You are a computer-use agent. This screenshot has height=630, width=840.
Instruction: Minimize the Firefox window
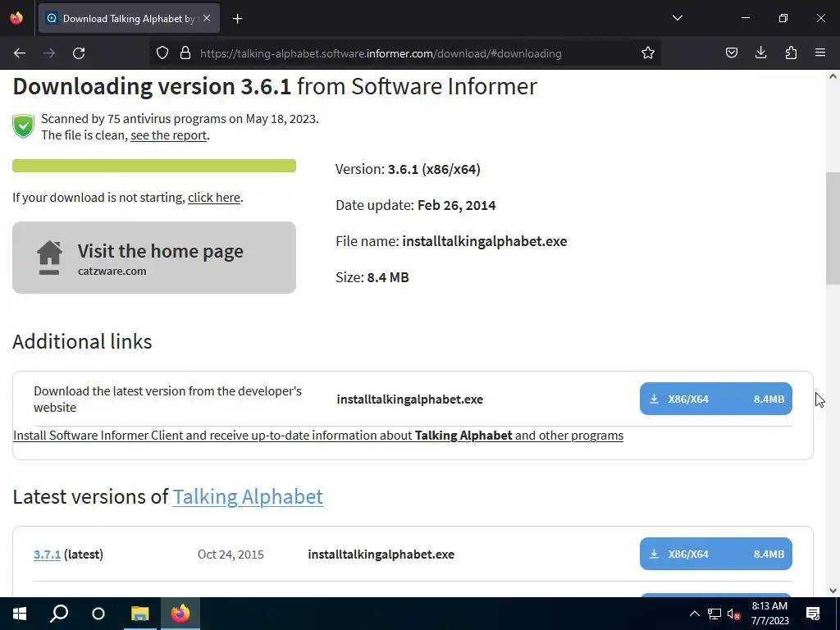746,18
